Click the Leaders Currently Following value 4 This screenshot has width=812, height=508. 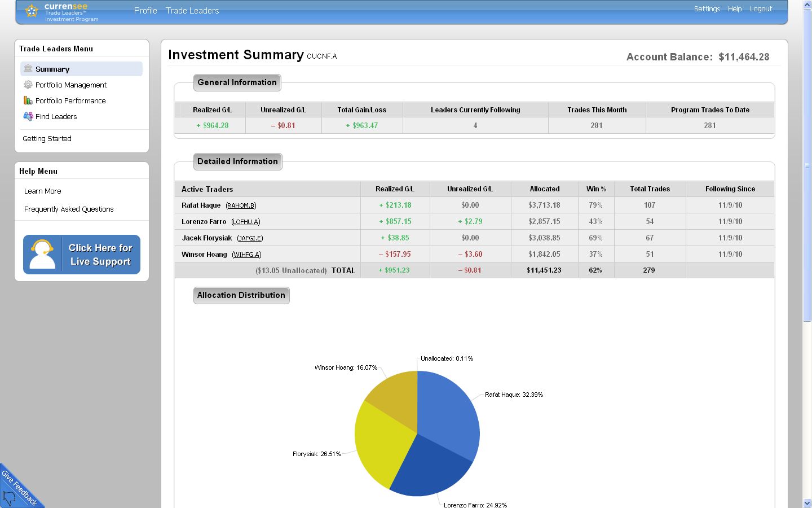click(475, 125)
